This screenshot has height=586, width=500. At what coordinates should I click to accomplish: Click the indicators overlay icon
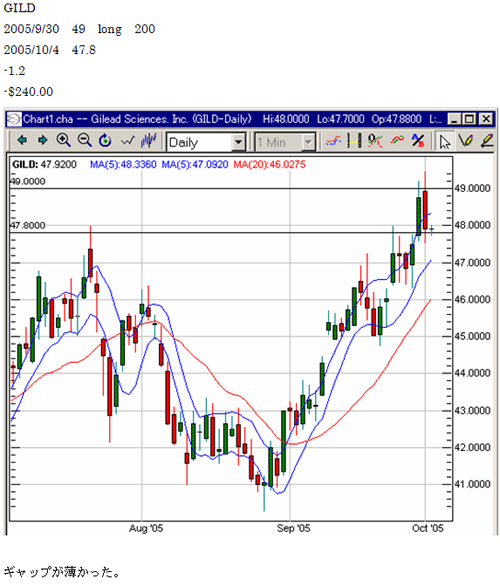tap(333, 141)
